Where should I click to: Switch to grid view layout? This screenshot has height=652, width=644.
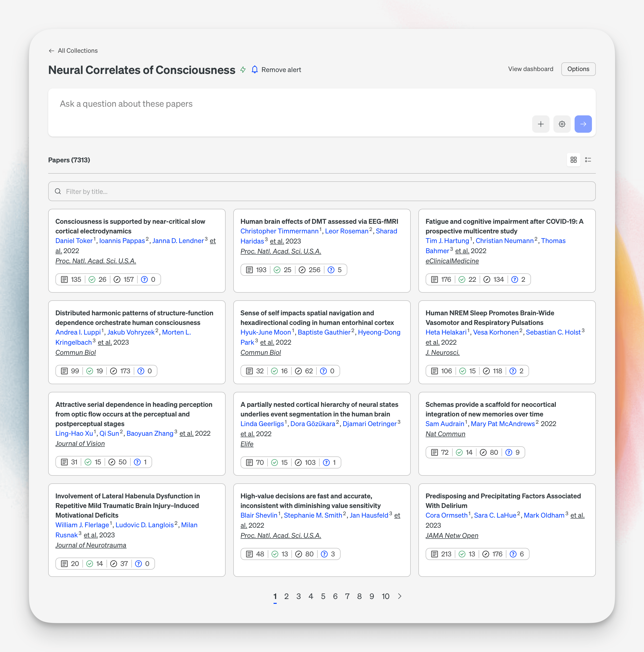click(x=573, y=160)
